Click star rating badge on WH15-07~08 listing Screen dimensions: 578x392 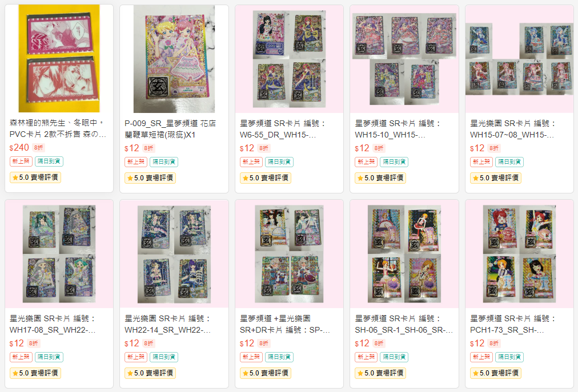point(495,178)
